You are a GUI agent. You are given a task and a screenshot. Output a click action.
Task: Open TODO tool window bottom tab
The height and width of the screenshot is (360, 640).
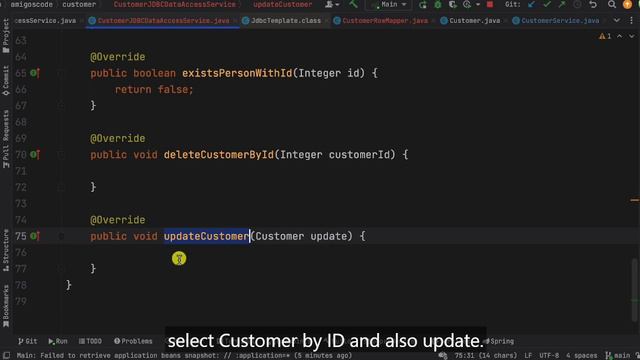[x=90, y=341]
